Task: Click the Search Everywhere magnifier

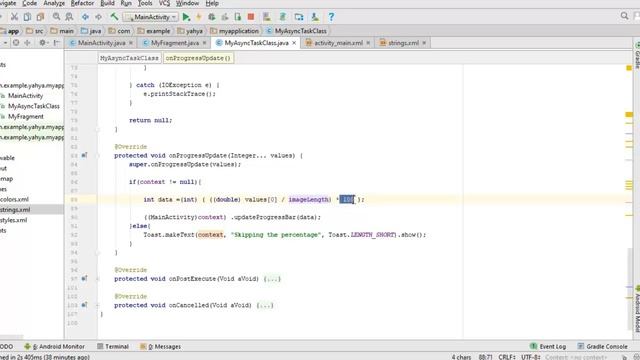Action: tap(624, 16)
